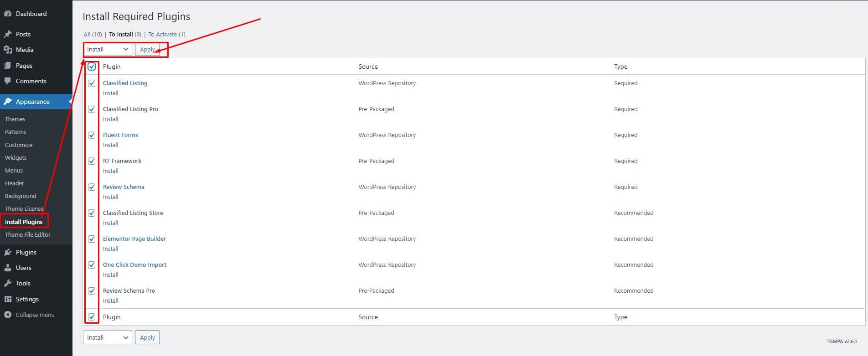The height and width of the screenshot is (356, 868).
Task: Open Header in Appearance submenu
Action: click(x=15, y=183)
